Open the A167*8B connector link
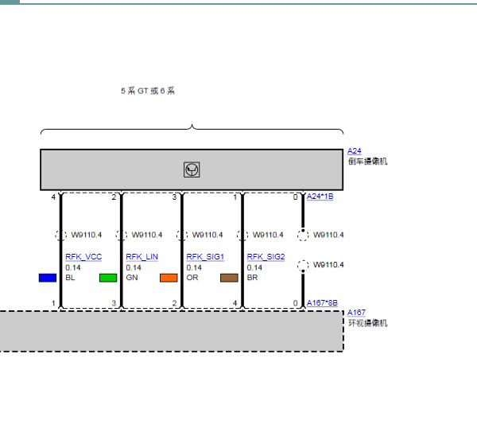The image size is (477, 448). (x=322, y=303)
